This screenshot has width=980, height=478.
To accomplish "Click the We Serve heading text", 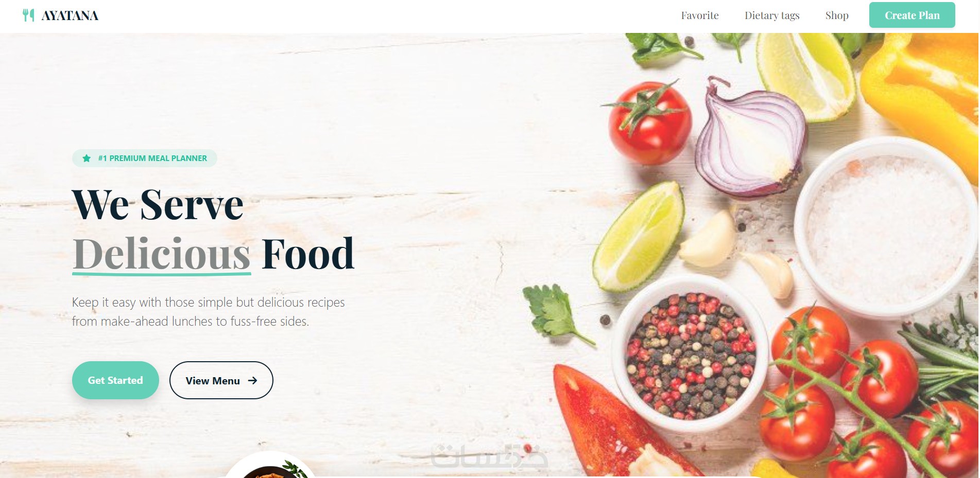I will click(x=158, y=204).
